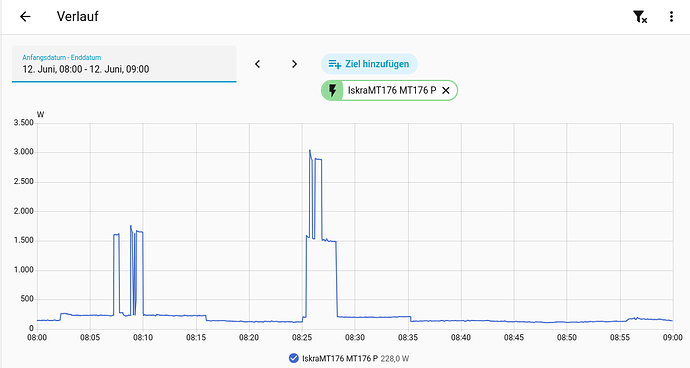Remove the IskraMT176 MT176 P chip

[x=446, y=90]
